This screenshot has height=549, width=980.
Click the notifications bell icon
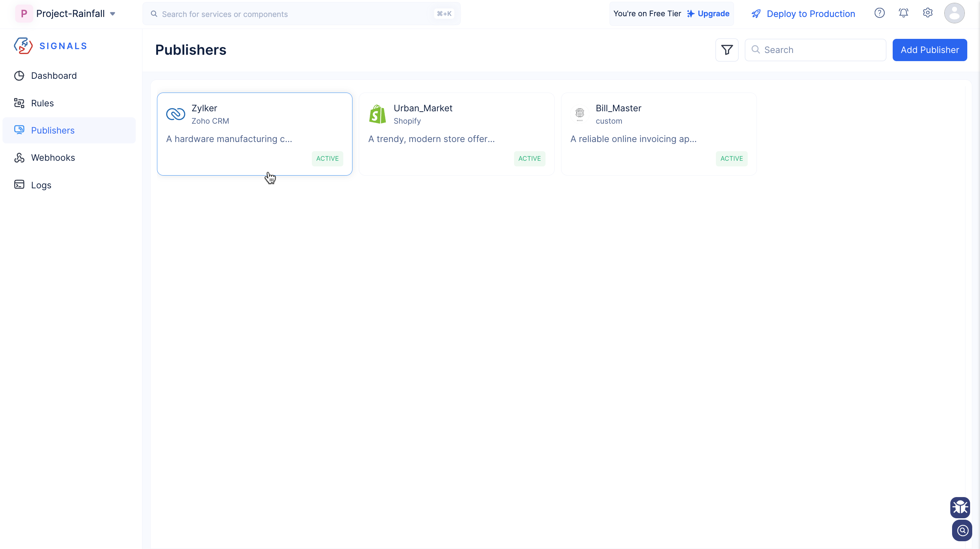(x=903, y=13)
